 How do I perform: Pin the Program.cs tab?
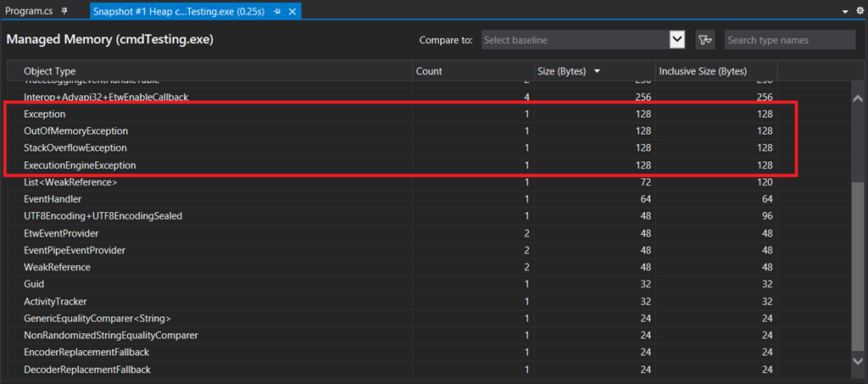point(64,11)
